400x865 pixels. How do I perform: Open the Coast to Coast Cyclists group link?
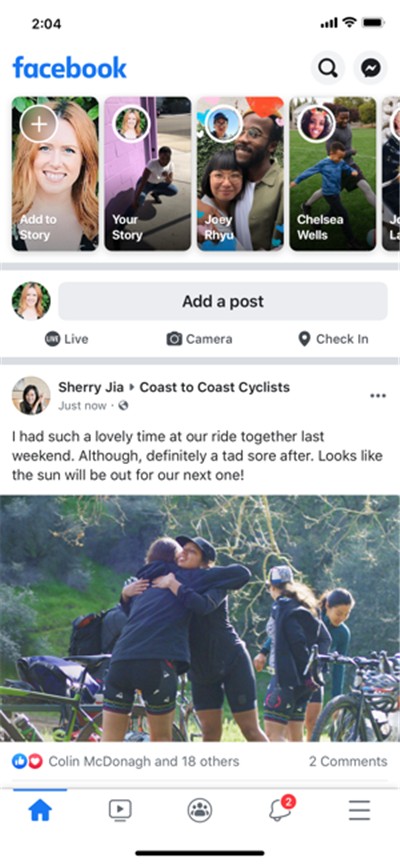(215, 387)
